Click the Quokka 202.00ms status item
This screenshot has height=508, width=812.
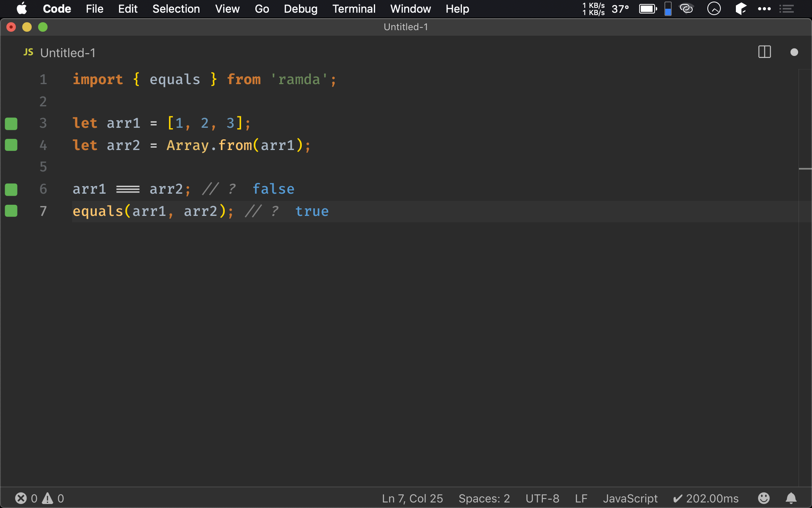[x=706, y=498]
